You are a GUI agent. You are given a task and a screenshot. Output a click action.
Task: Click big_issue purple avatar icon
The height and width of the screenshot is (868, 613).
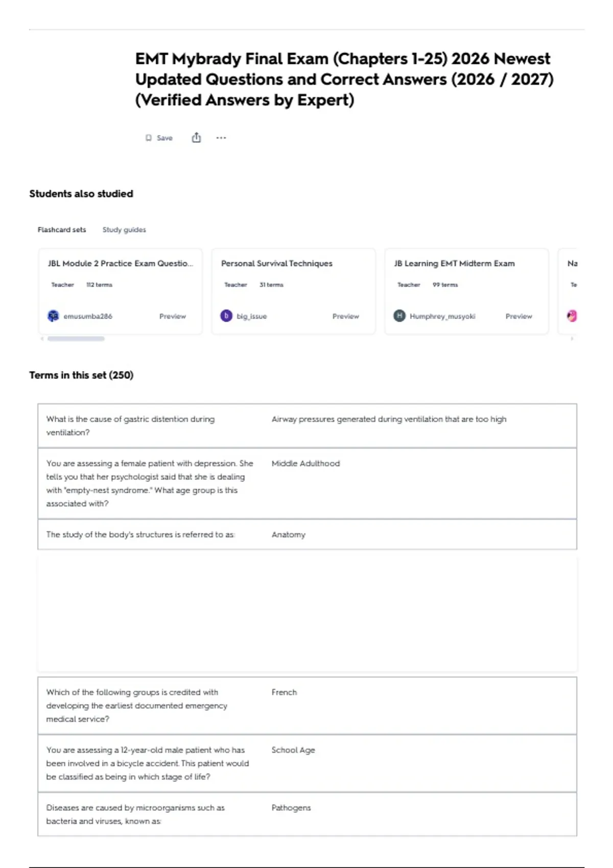tap(226, 316)
